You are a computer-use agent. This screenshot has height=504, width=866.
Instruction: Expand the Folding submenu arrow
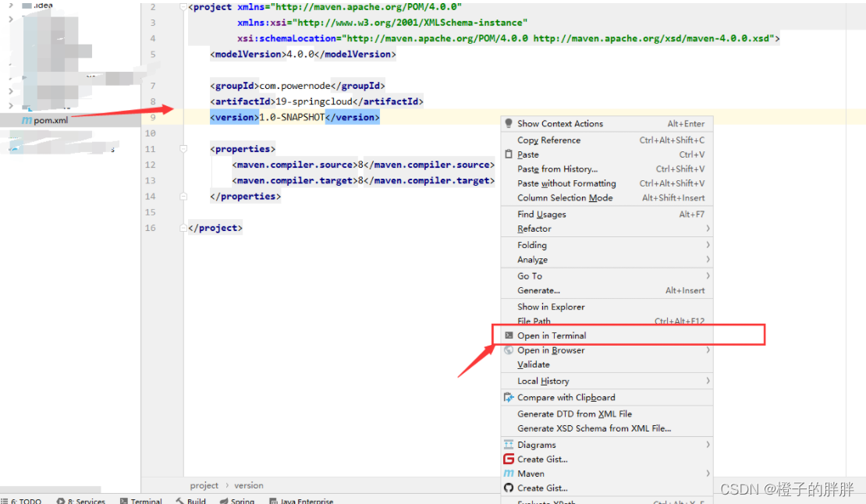[708, 244]
